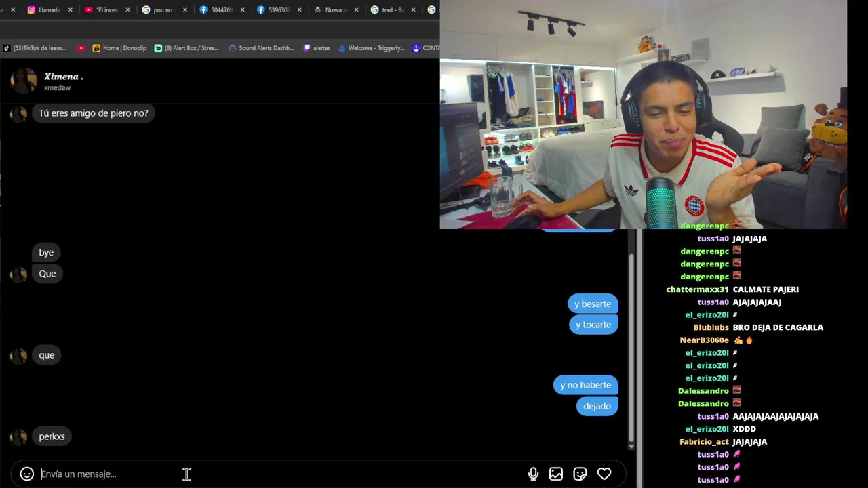Close the Facebook 5396307 tab
This screenshot has width=868, height=488.
[299, 10]
